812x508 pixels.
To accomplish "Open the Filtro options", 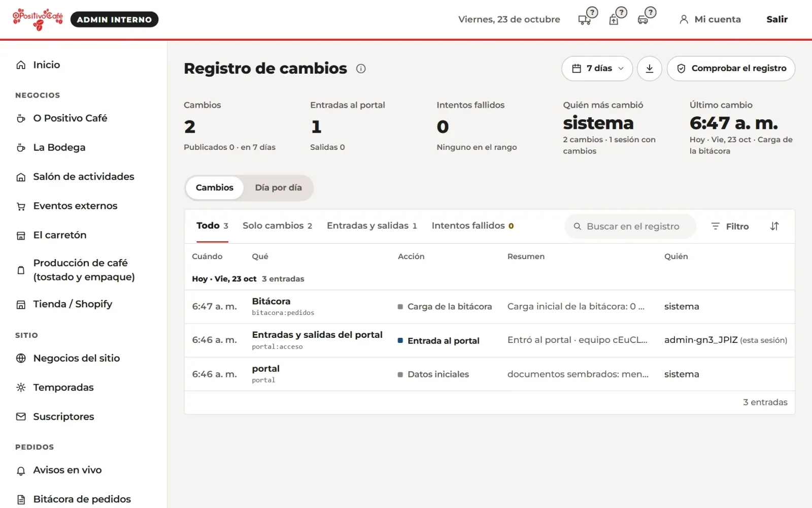I will [x=730, y=226].
